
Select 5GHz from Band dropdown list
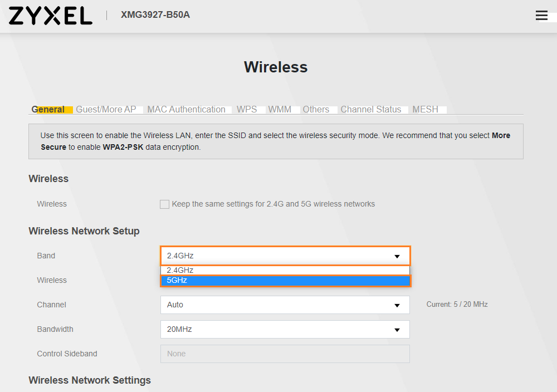(x=285, y=281)
